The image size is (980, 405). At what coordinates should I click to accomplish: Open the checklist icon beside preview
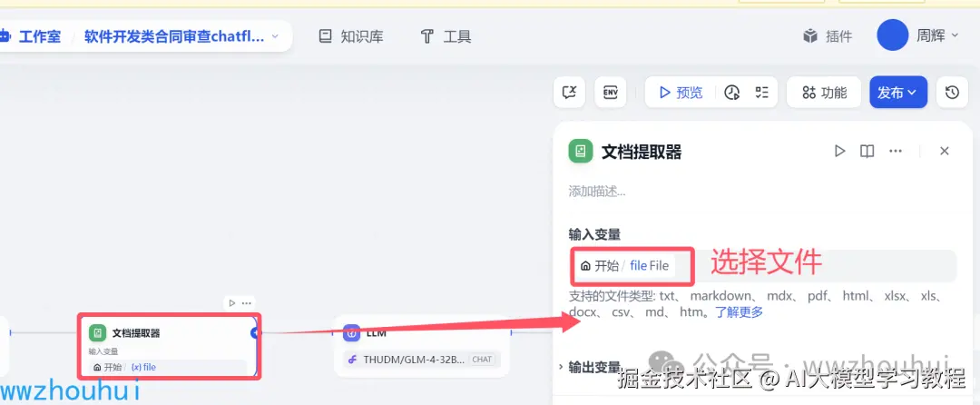point(761,93)
